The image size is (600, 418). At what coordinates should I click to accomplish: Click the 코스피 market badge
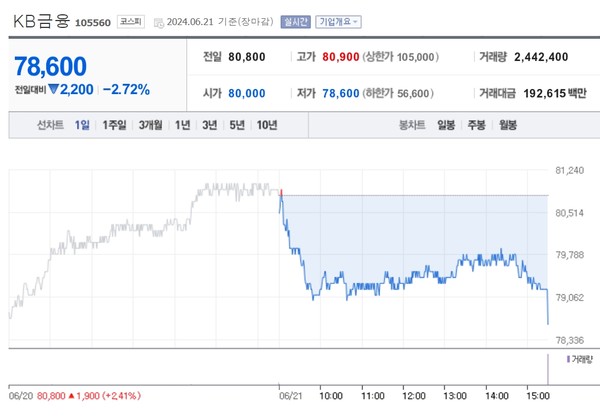pyautogui.click(x=129, y=20)
